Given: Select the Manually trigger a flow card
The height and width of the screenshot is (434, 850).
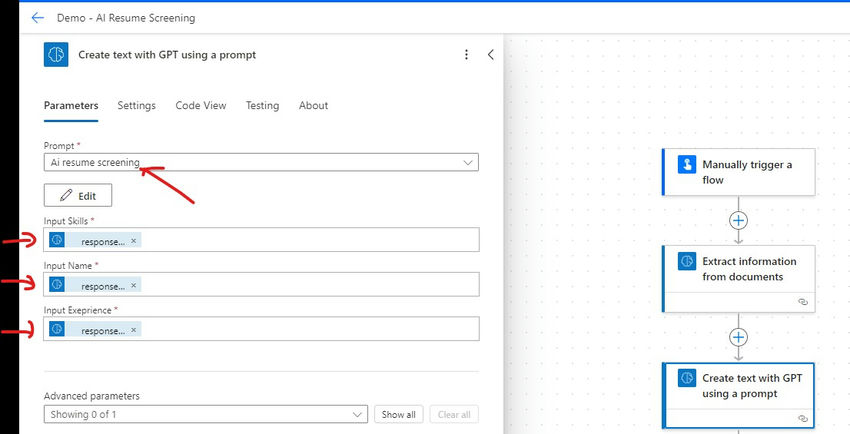Looking at the screenshot, I should click(738, 172).
